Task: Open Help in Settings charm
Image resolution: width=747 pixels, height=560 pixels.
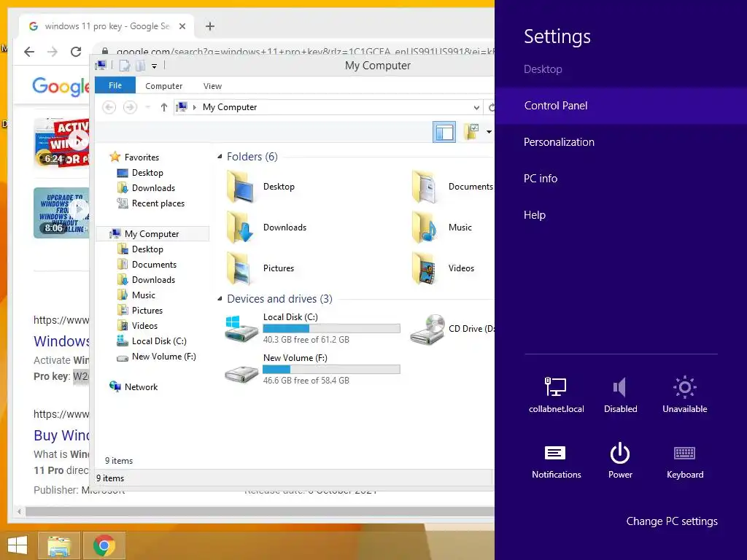Action: tap(535, 215)
